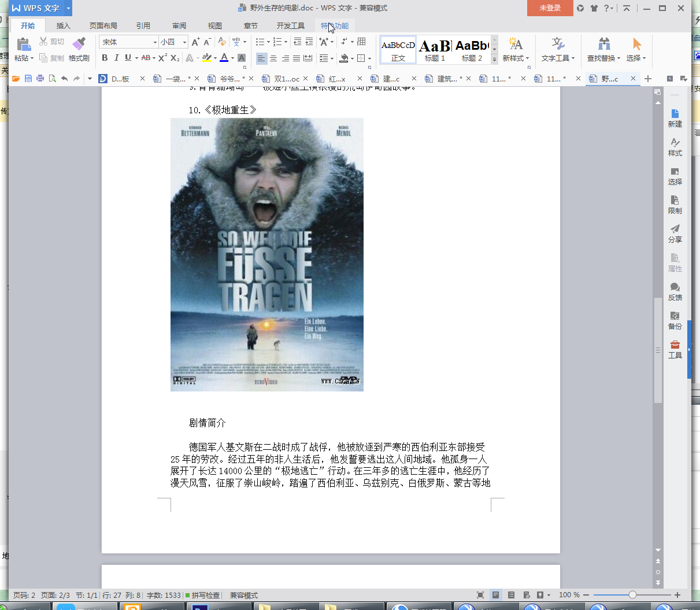Insert table via grid icon

pyautogui.click(x=361, y=42)
